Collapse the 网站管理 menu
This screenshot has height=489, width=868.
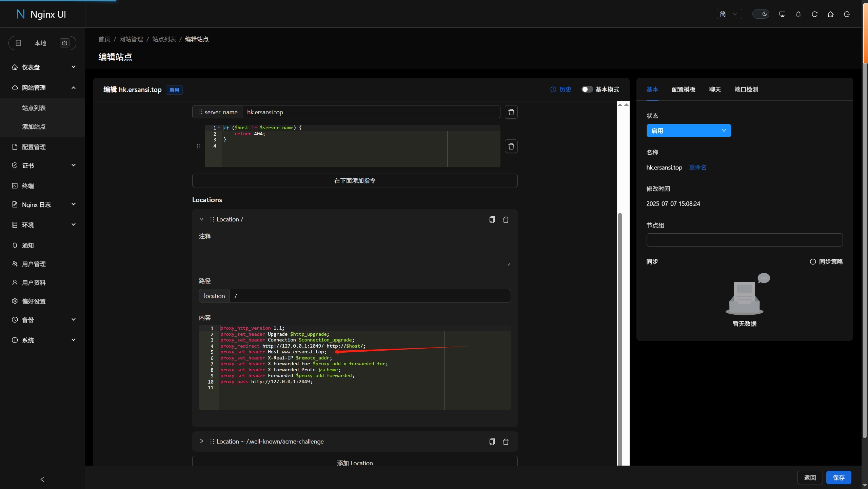click(x=42, y=87)
